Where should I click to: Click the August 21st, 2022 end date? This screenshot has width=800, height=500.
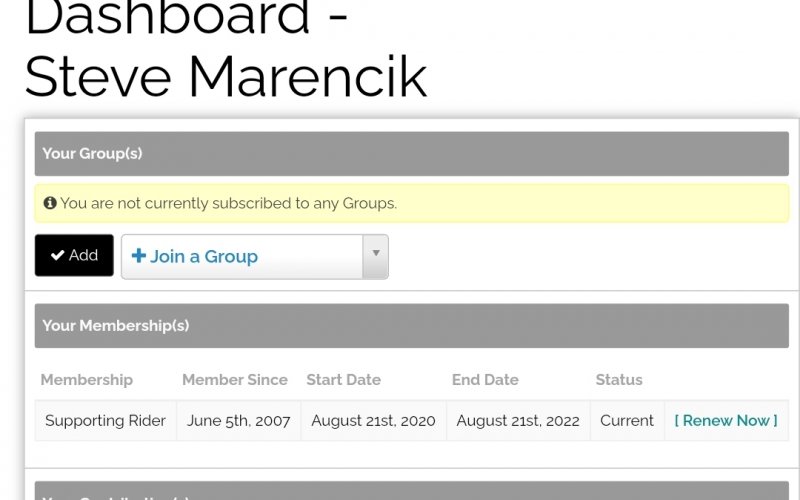(518, 421)
